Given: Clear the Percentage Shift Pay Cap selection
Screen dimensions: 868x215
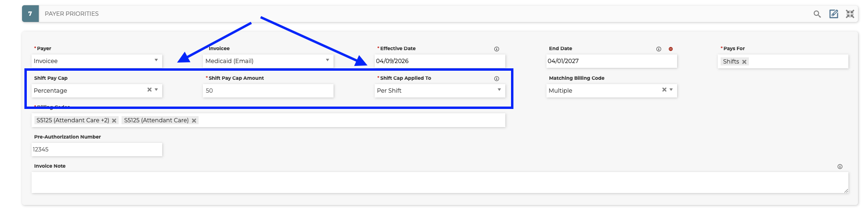Looking at the screenshot, I should click(x=149, y=90).
